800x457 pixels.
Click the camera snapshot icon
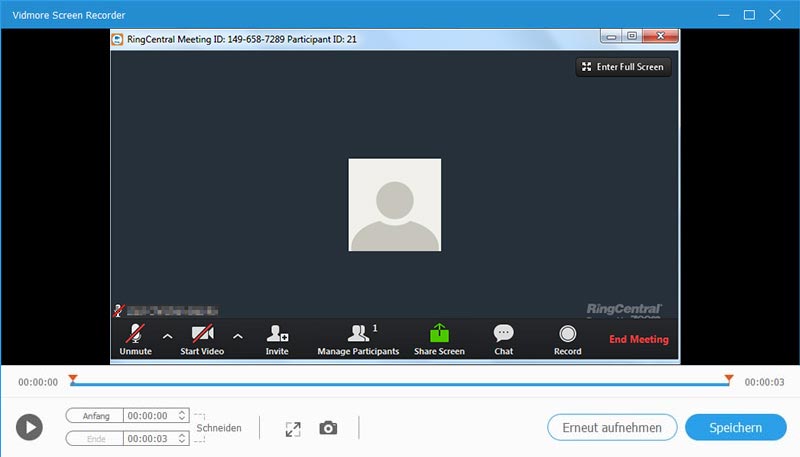(x=328, y=428)
